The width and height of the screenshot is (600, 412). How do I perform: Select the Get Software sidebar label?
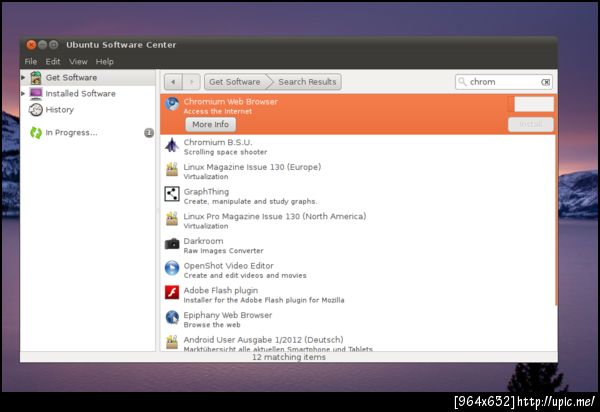coord(71,78)
